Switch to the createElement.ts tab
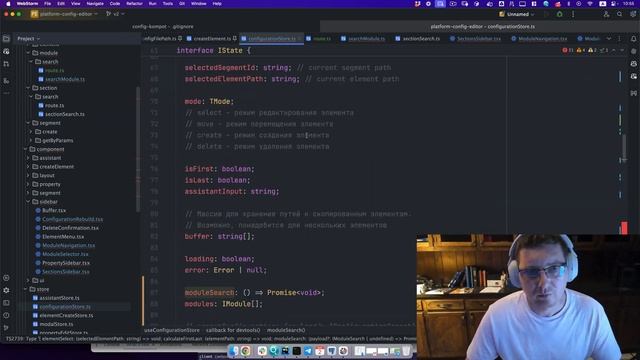Screen dimensions: 640x360 [212, 39]
